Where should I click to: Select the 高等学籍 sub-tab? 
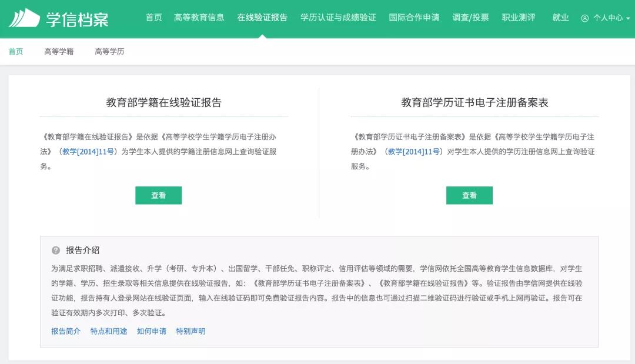(x=59, y=52)
